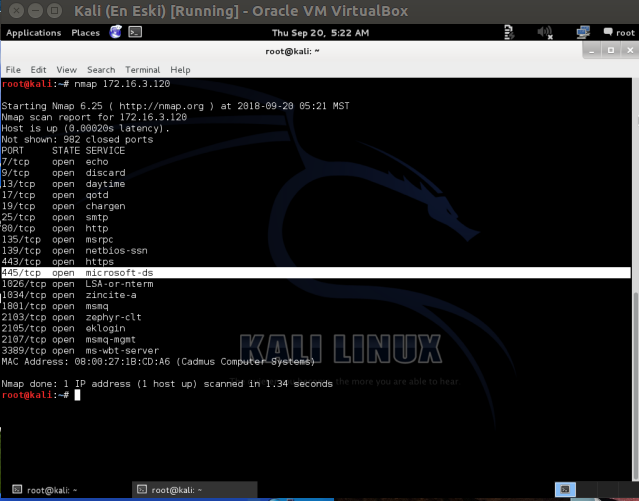Click the 25/tcp smtp line

(x=55, y=217)
